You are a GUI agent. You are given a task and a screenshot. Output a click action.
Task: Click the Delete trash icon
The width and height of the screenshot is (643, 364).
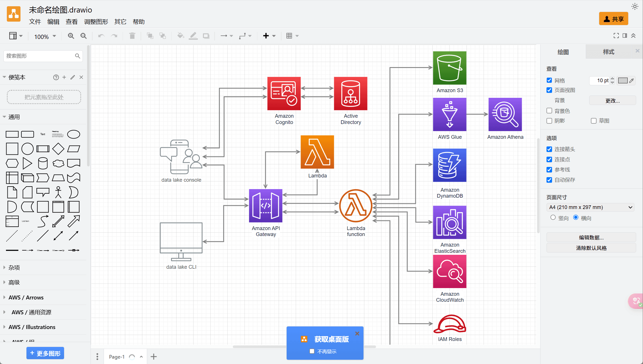point(132,36)
